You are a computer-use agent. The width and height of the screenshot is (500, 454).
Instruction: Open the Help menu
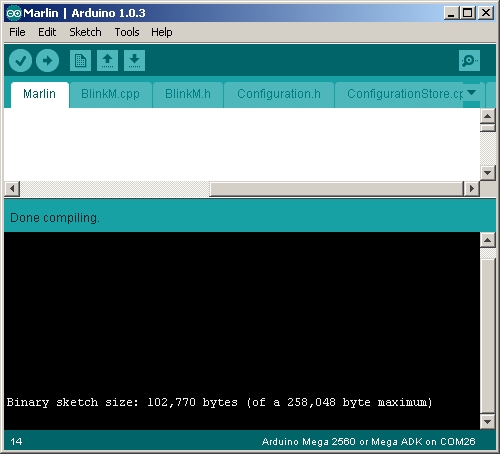pos(162,32)
